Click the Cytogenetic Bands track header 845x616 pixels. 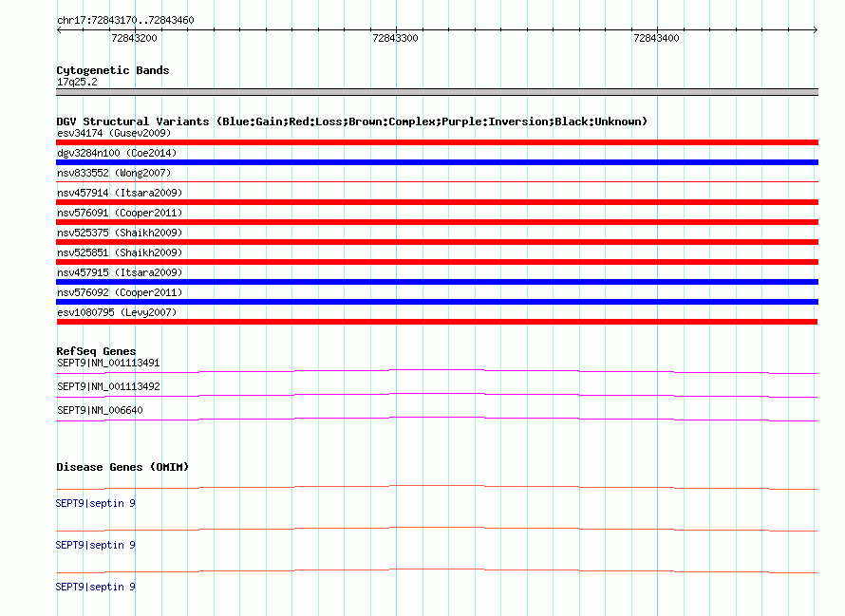click(113, 70)
